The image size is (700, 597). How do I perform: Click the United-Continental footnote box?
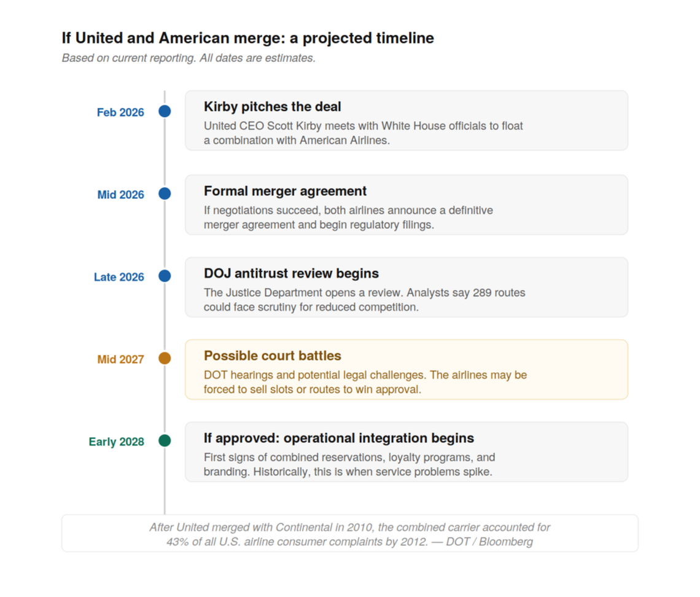coord(349,534)
